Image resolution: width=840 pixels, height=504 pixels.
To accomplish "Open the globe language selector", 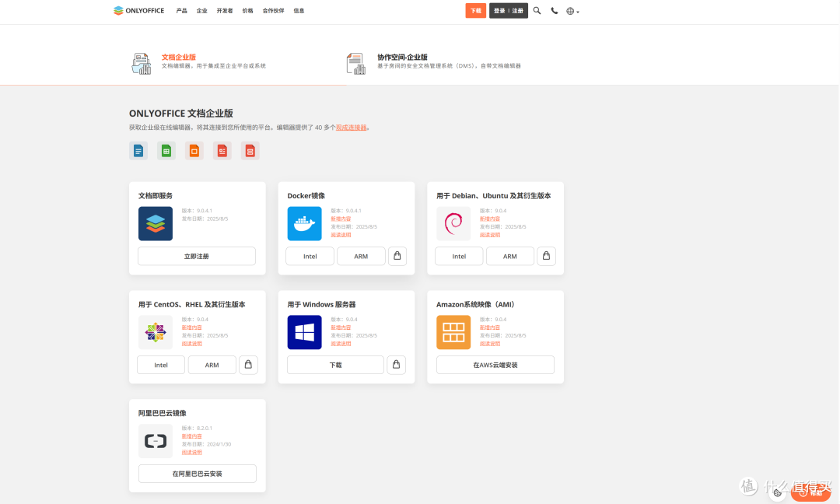I will coord(572,11).
